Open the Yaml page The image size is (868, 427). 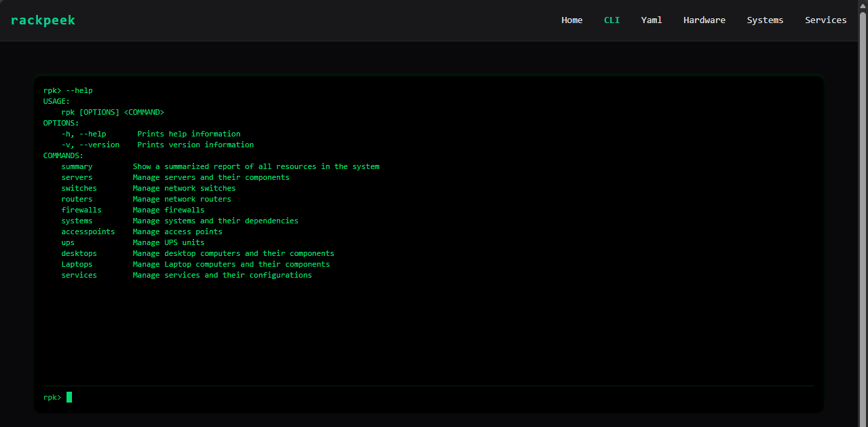point(651,20)
